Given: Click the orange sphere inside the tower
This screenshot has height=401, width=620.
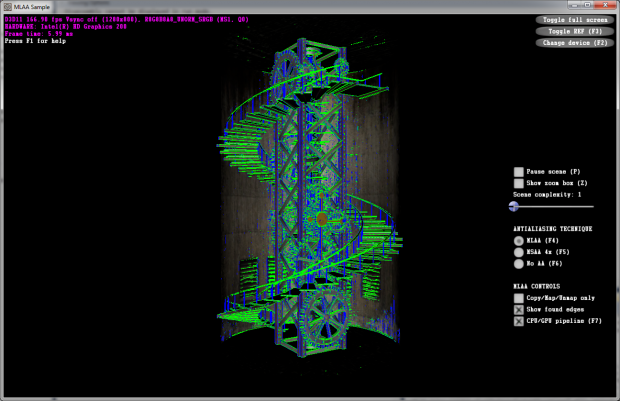Looking at the screenshot, I should (x=323, y=217).
